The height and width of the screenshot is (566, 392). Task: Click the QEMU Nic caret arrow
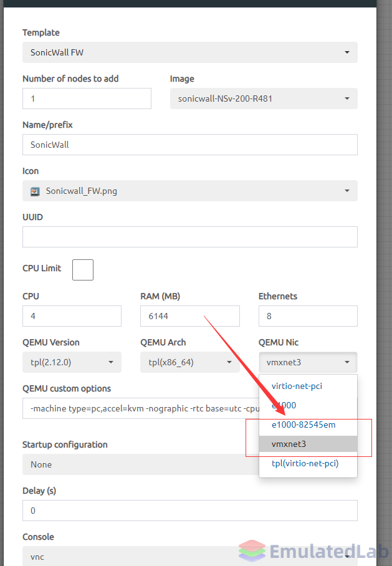[347, 362]
